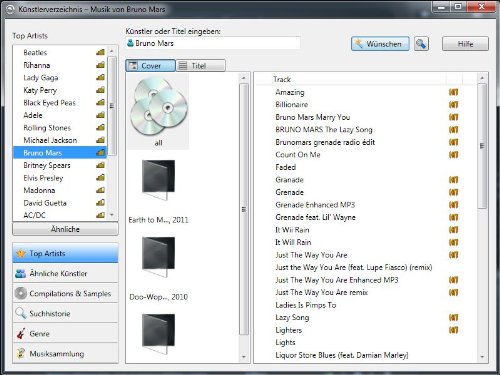Screen dimensions: 500x375
Task: Click the people icon of Ähnliche Künstler
Action: tap(21, 274)
